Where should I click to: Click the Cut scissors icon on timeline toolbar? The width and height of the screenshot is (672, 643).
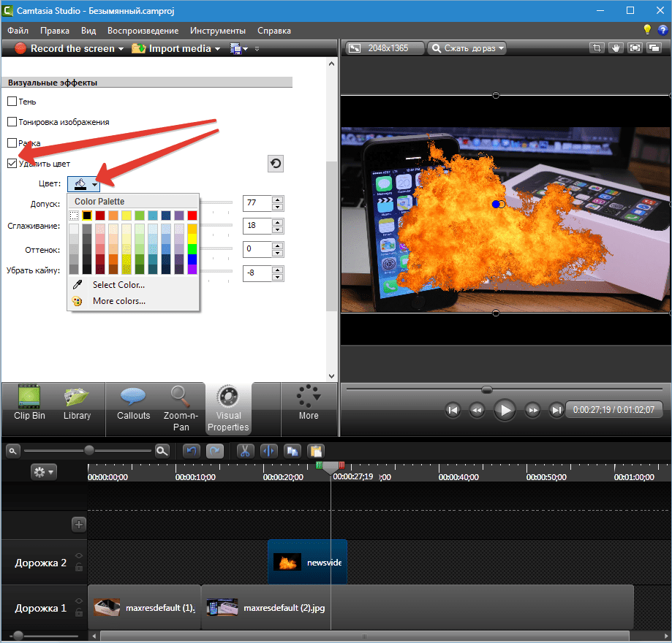click(246, 451)
